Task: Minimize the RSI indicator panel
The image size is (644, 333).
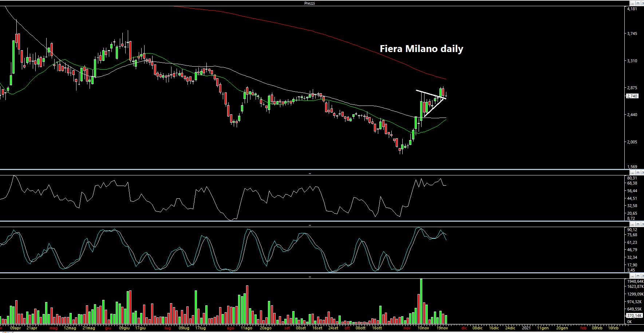Action: 632,173
